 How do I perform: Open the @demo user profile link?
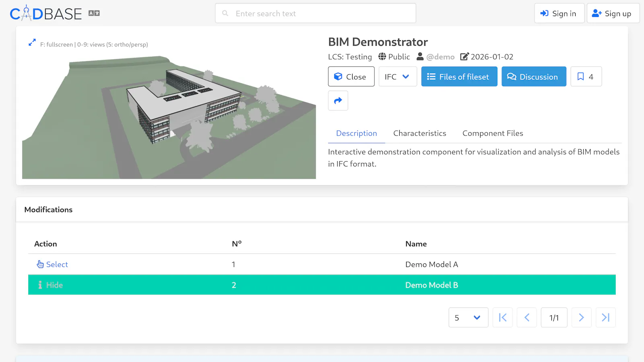coord(440,57)
